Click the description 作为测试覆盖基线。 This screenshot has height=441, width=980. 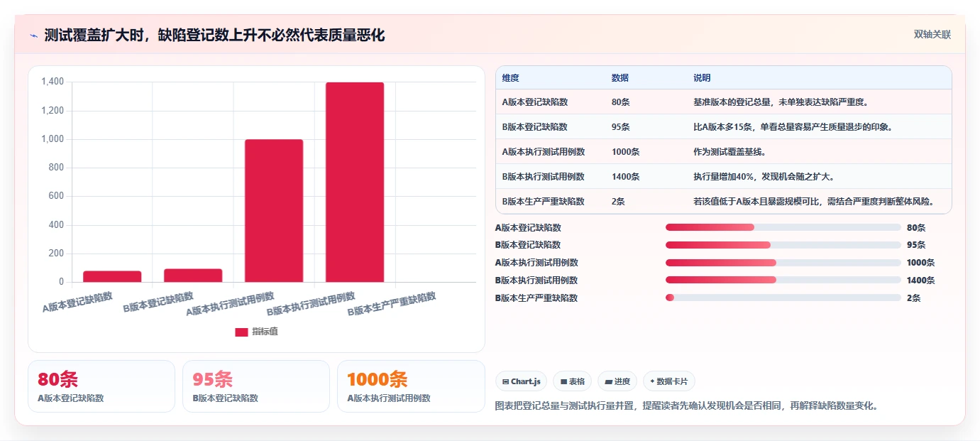click(730, 152)
